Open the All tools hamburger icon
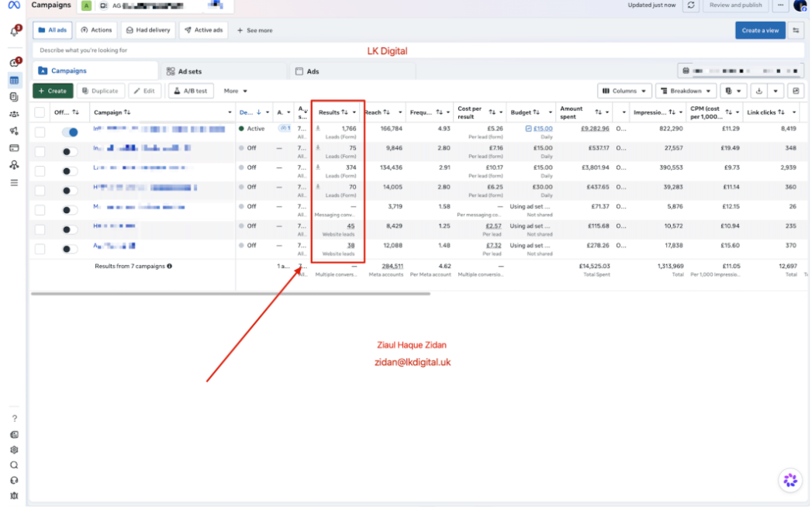The height and width of the screenshot is (507, 812). tap(14, 183)
